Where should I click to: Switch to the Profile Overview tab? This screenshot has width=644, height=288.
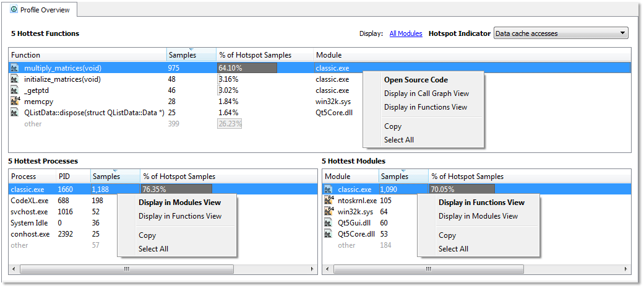(41, 9)
